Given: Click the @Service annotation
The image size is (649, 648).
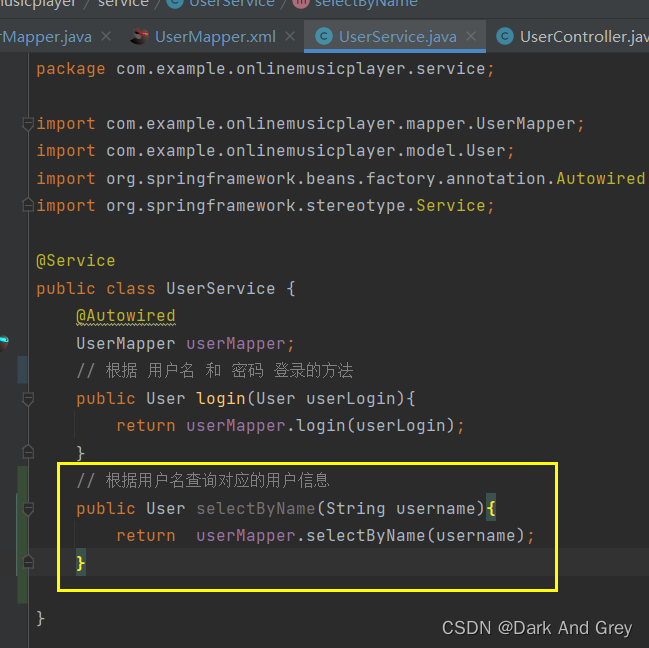Looking at the screenshot, I should 76,261.
